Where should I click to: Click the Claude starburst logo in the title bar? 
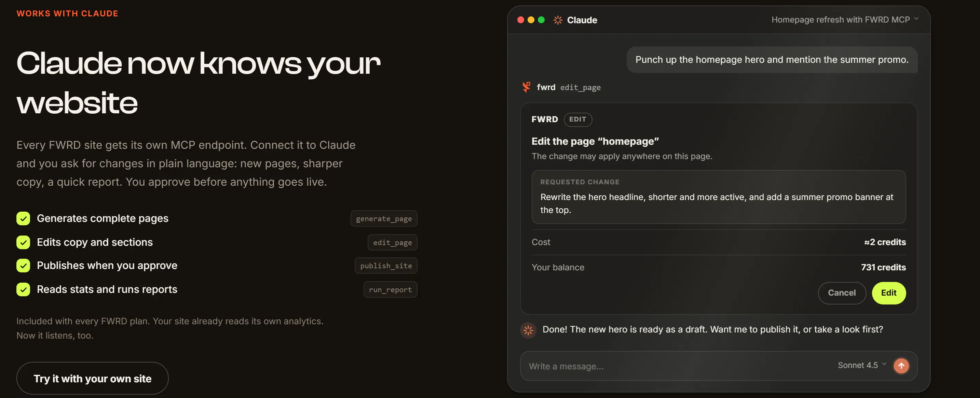point(558,20)
